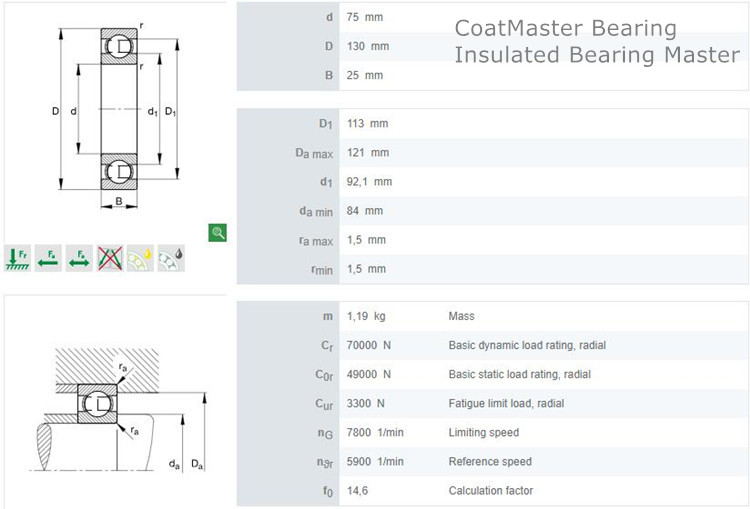This screenshot has height=509, width=750.
Task: Click the 'm' mass symbol label
Action: tap(328, 316)
